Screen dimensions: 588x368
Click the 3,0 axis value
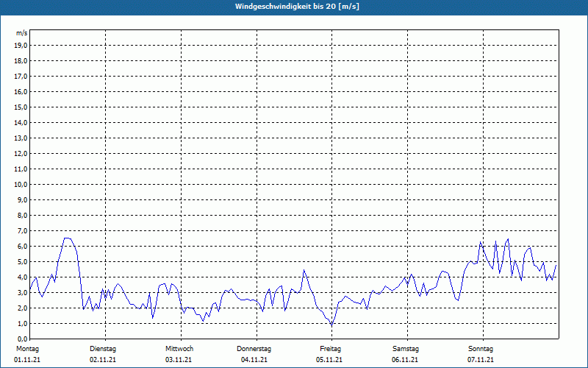(x=22, y=292)
